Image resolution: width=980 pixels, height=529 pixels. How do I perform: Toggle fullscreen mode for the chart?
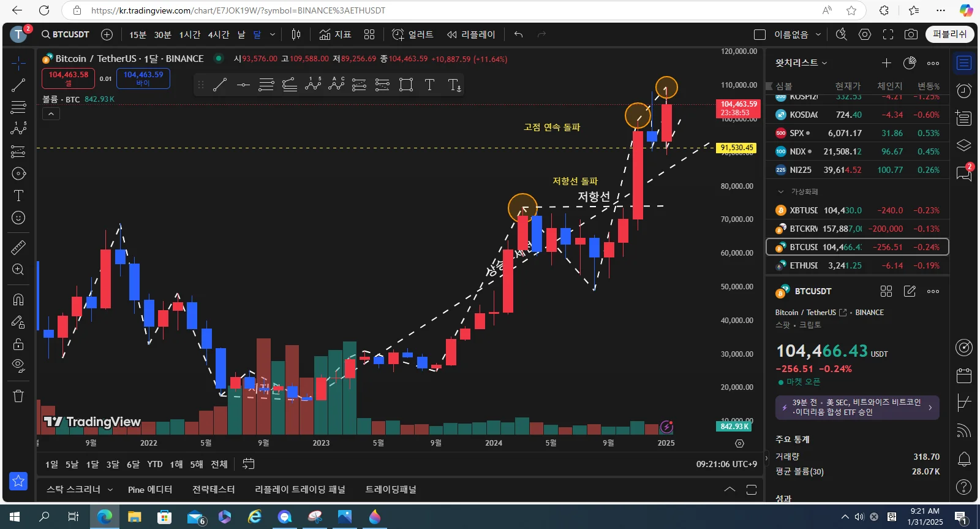888,34
